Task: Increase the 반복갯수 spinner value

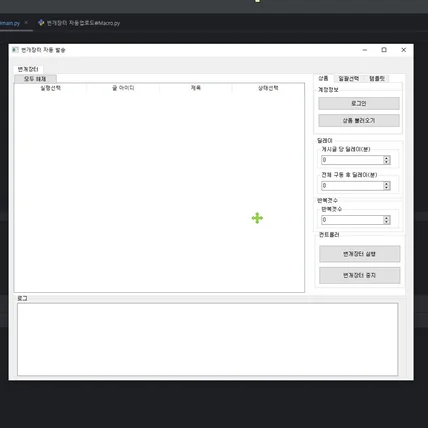Action: coord(387,218)
